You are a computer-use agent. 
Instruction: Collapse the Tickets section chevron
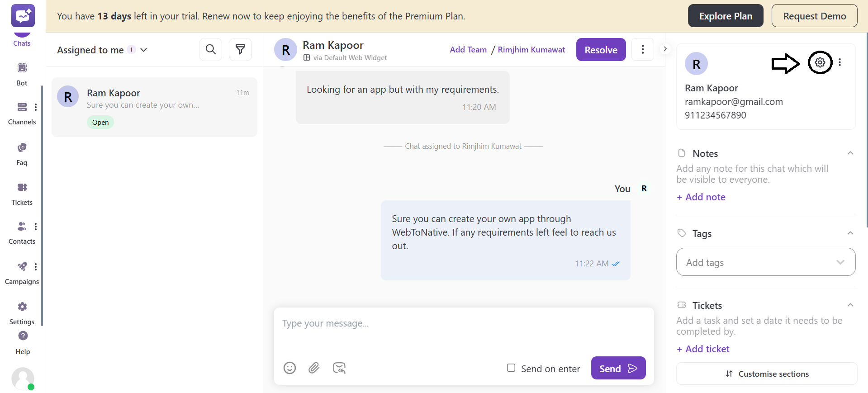(850, 305)
